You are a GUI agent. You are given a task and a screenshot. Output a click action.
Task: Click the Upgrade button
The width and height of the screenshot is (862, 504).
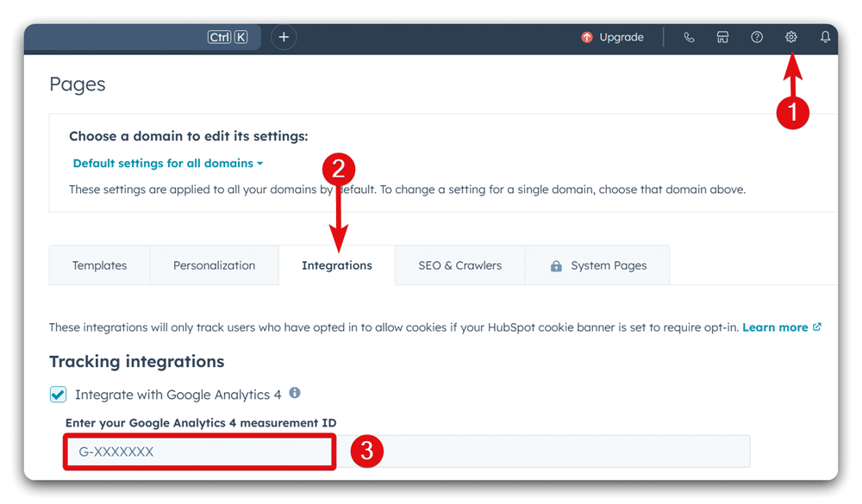(x=613, y=37)
